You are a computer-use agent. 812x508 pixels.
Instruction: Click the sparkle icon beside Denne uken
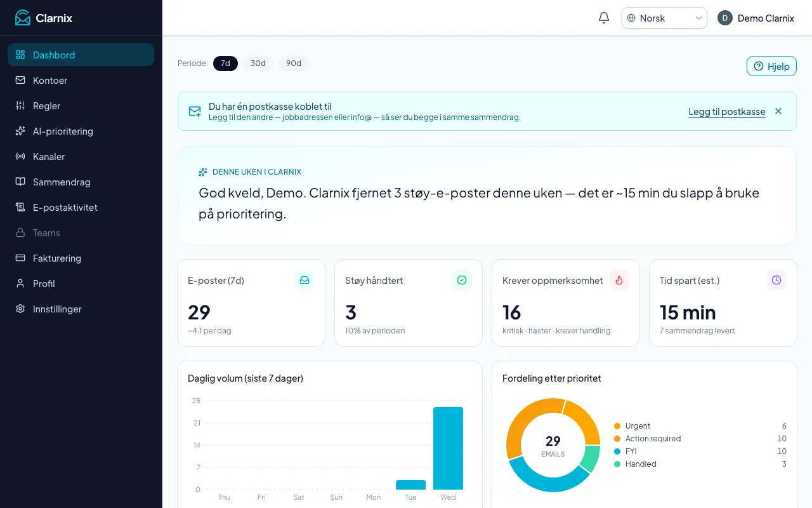click(x=203, y=172)
